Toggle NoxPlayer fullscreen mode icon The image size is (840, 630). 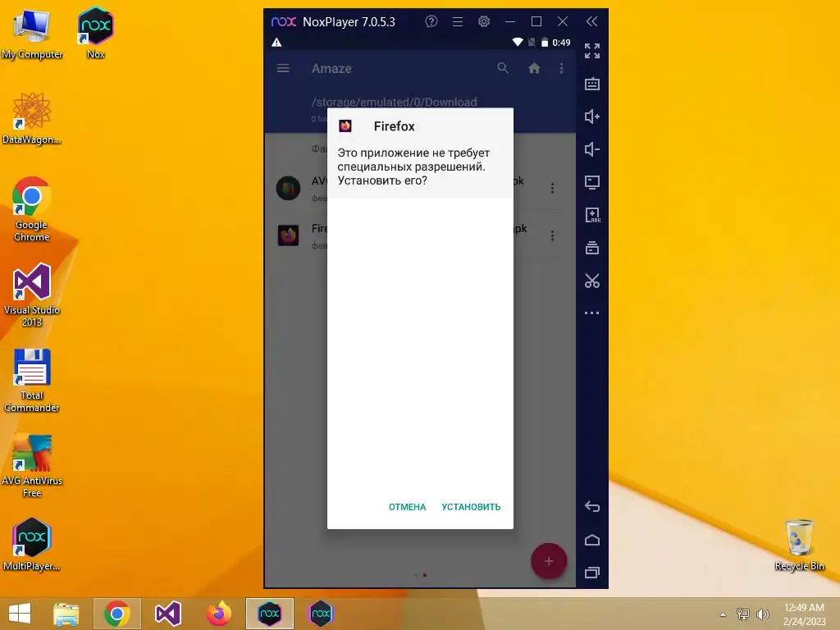tap(592, 51)
